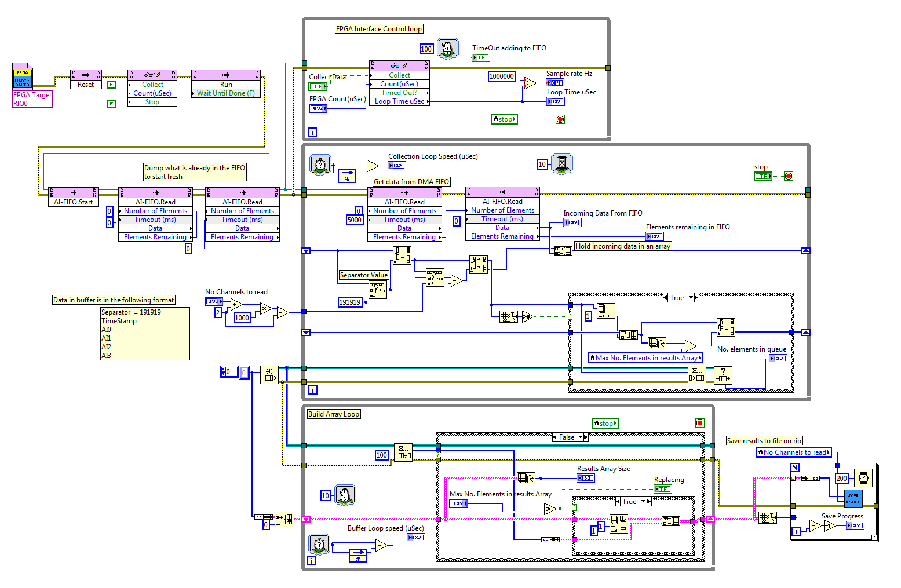The height and width of the screenshot is (588, 901).
Task: Click the False constant wired to Stop
Action: (112, 104)
